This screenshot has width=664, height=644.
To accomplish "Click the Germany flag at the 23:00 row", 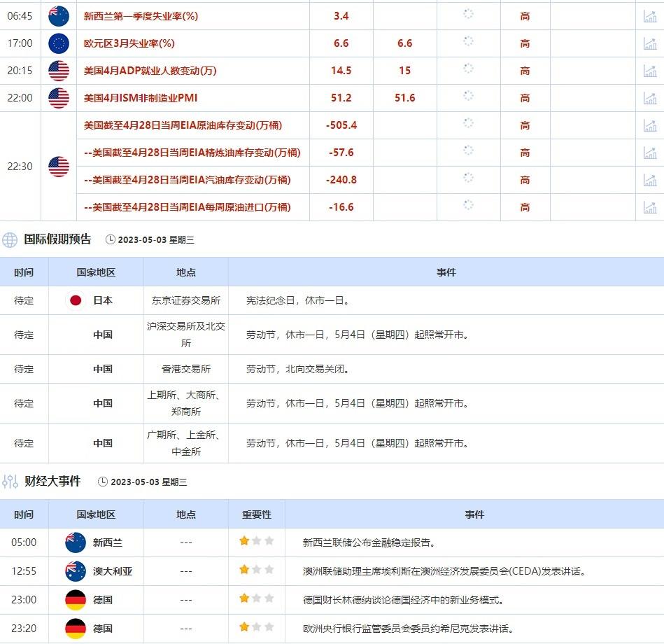I will [75, 599].
